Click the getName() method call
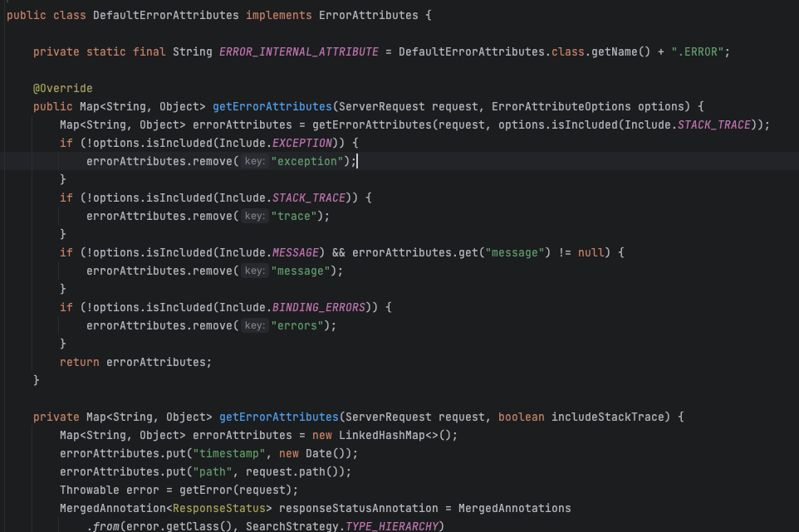The image size is (799, 532). (620, 52)
